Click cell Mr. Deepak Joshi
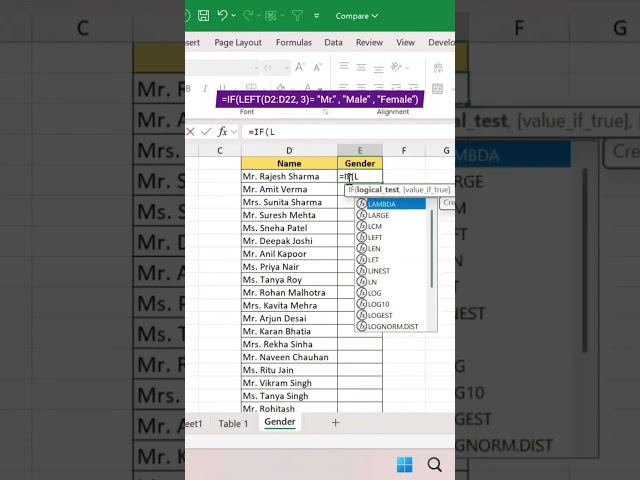 pyautogui.click(x=289, y=241)
